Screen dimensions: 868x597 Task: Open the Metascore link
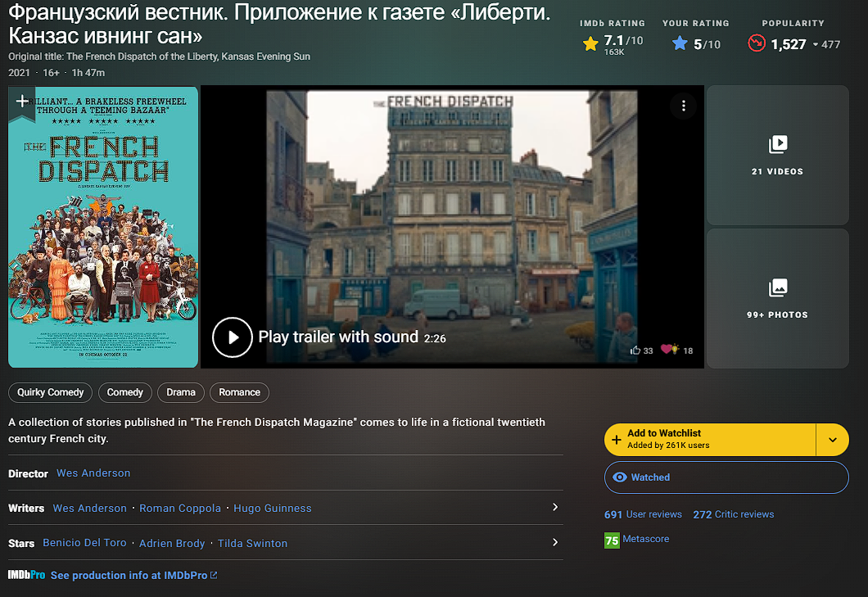pyautogui.click(x=645, y=539)
